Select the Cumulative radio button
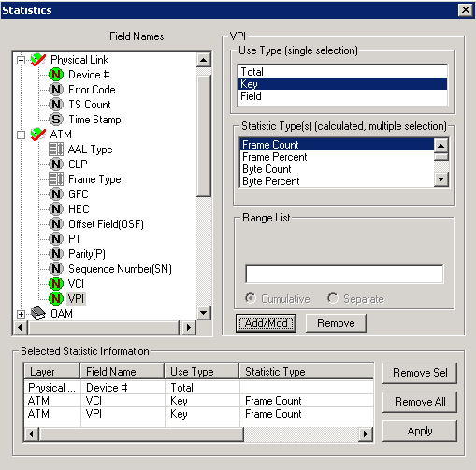Viewport: 476px width, 470px height. pyautogui.click(x=251, y=298)
